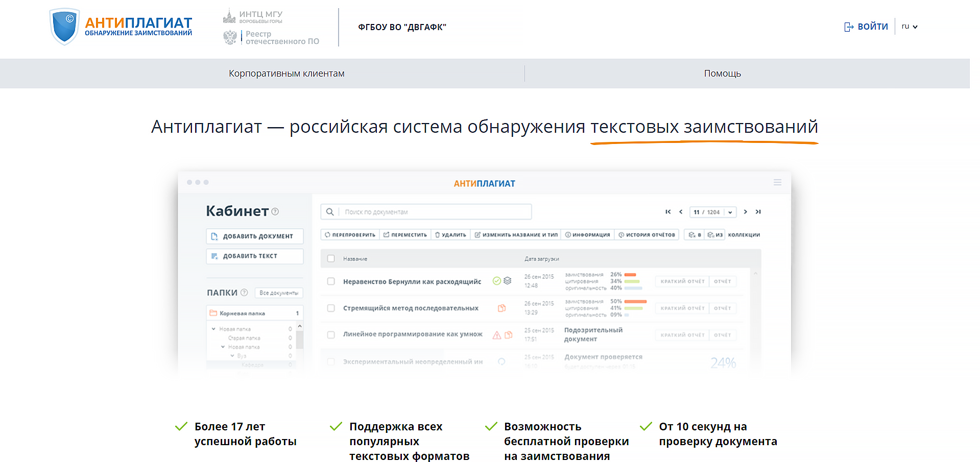Open КРАТКИЙ ОТЧЁТ for Линейное программирование row
980x462 pixels.
682,335
